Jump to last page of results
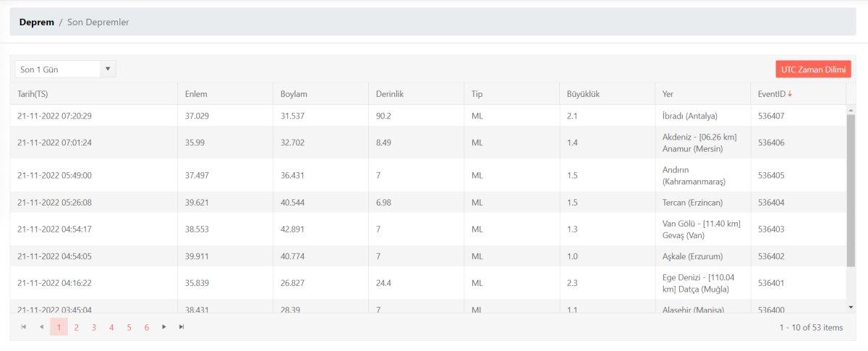This screenshot has width=868, height=351. (182, 327)
